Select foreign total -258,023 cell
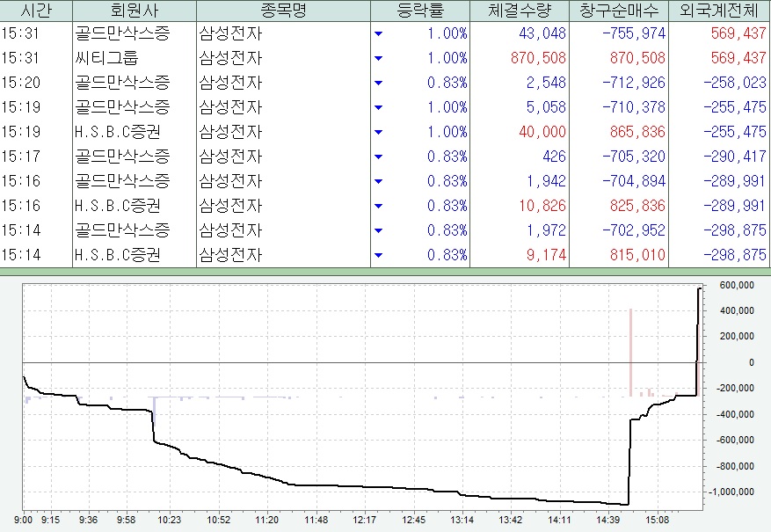The image size is (771, 532). 735,83
